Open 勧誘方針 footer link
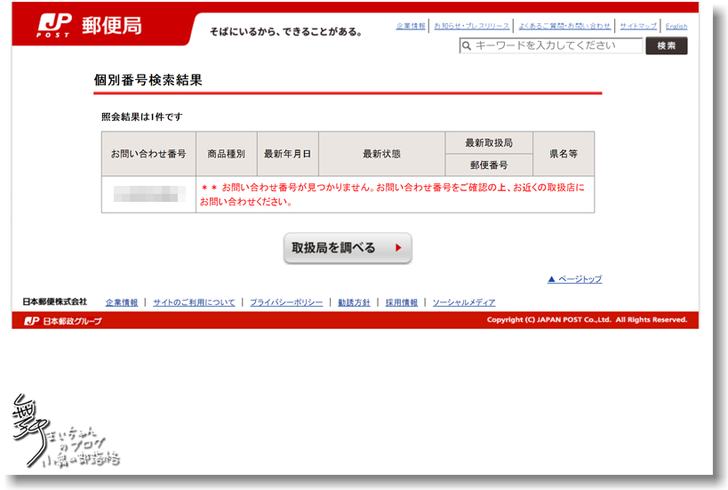 [x=354, y=302]
